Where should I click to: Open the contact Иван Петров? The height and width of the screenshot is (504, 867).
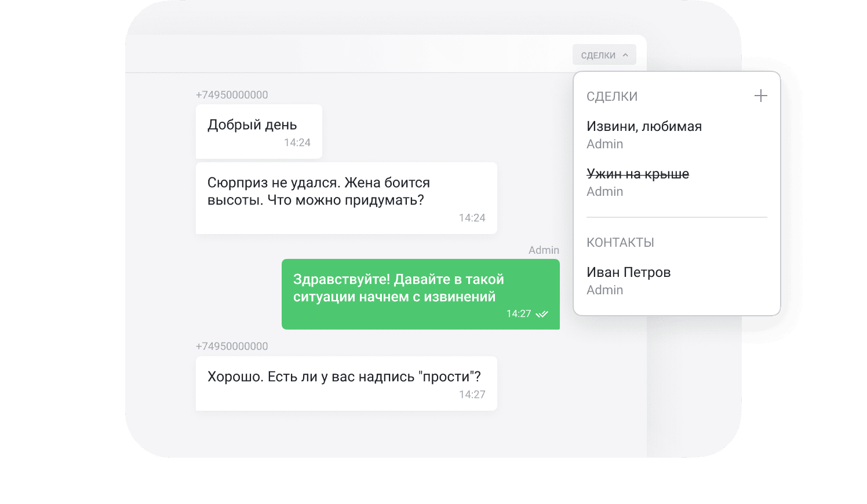[628, 273]
